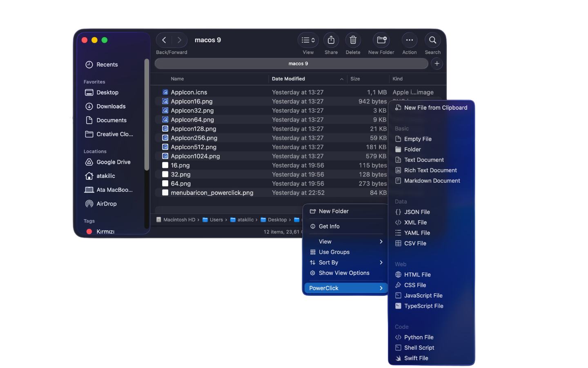588x368 pixels.
Task: Create a Python File via the PowerClick menu
Action: pyautogui.click(x=419, y=337)
